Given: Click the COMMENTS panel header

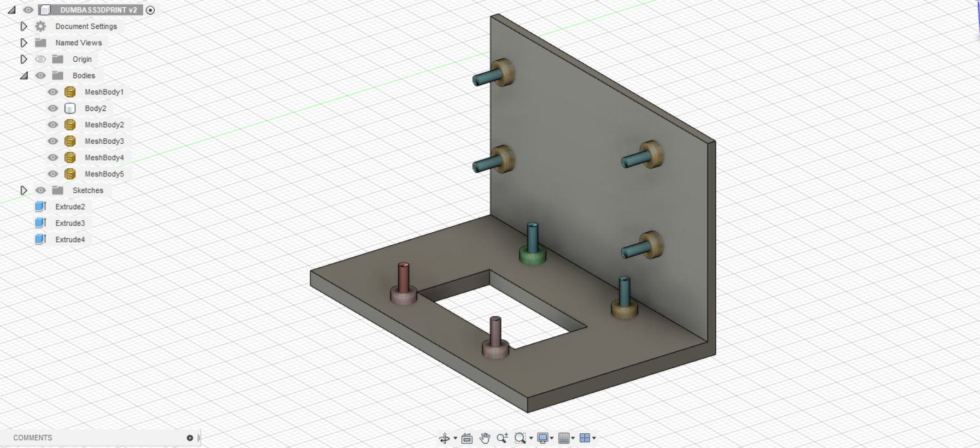Looking at the screenshot, I should click(33, 438).
